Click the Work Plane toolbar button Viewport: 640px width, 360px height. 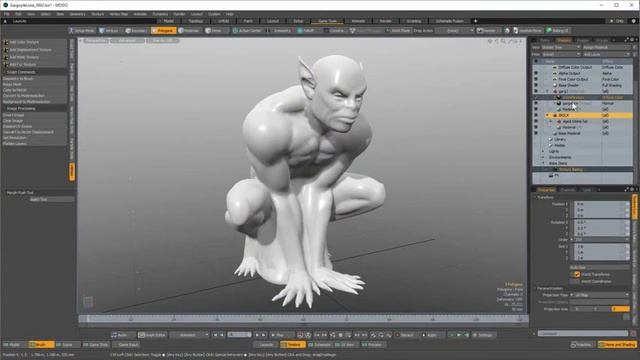pos(398,31)
